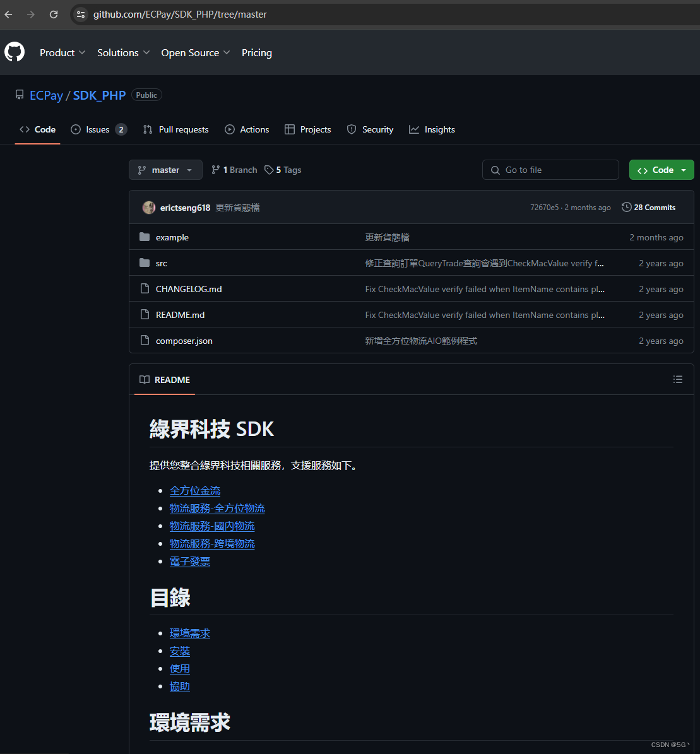This screenshot has width=700, height=754.
Task: Select the README tab in the readme panel
Action: pos(165,380)
